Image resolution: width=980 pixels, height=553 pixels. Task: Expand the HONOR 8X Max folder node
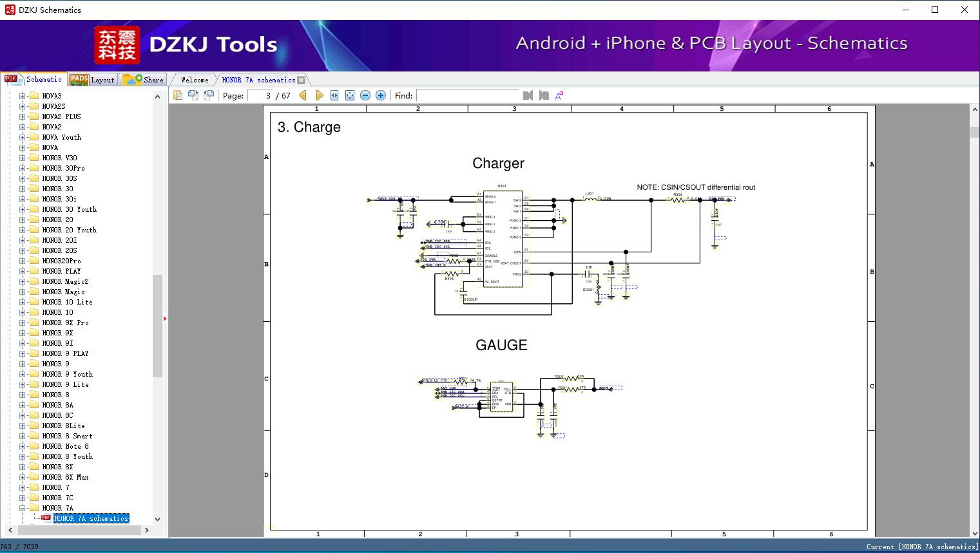pyautogui.click(x=23, y=477)
